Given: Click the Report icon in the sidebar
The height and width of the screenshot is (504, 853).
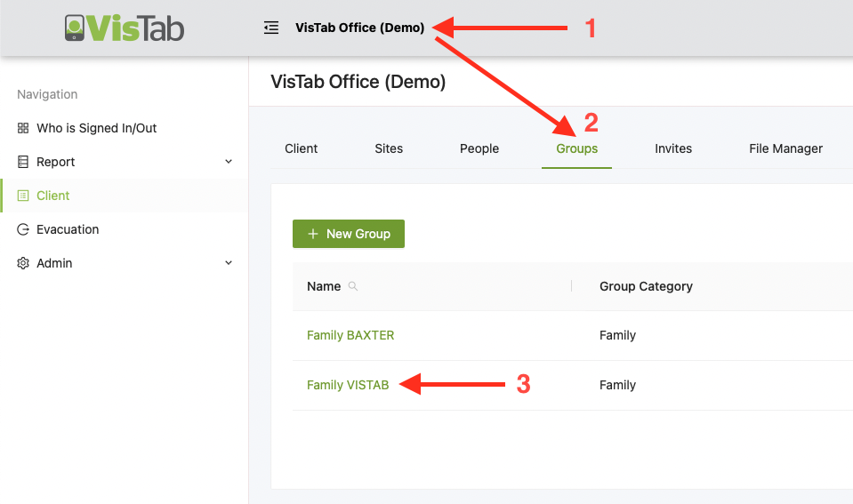Looking at the screenshot, I should pos(23,162).
